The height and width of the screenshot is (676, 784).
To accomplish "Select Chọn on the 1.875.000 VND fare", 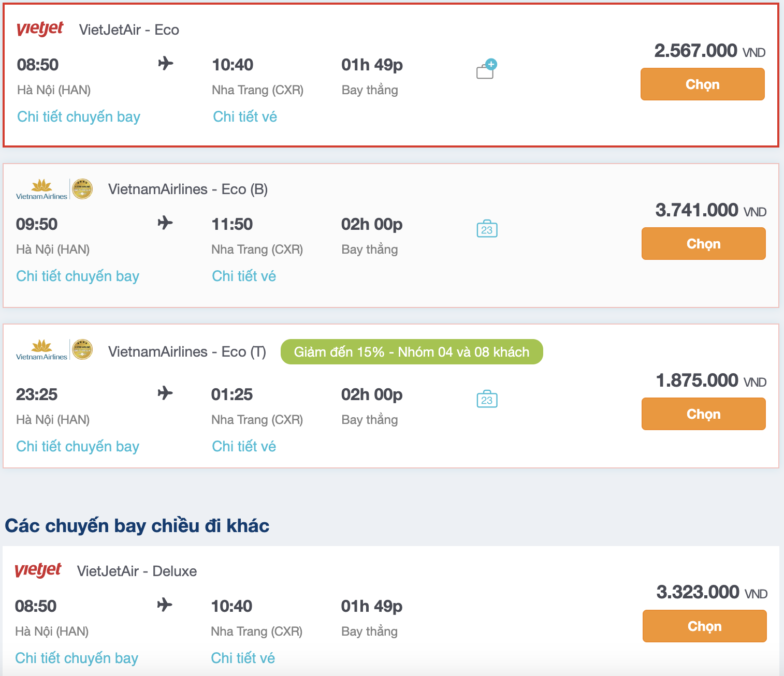I will point(703,414).
